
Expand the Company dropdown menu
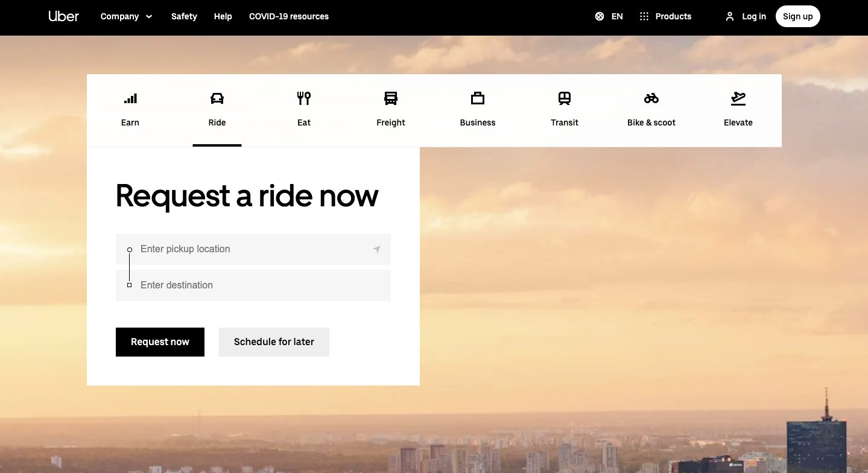(126, 16)
